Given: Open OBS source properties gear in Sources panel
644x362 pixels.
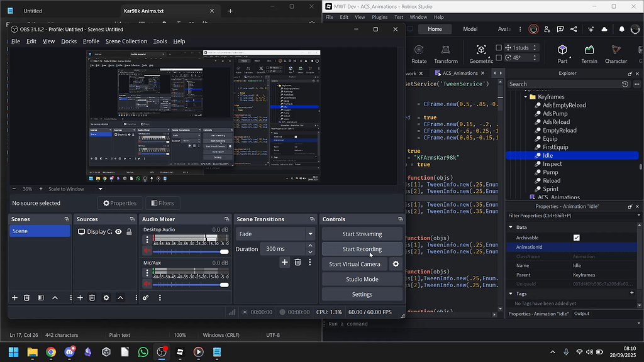Looking at the screenshot, I should [105, 298].
